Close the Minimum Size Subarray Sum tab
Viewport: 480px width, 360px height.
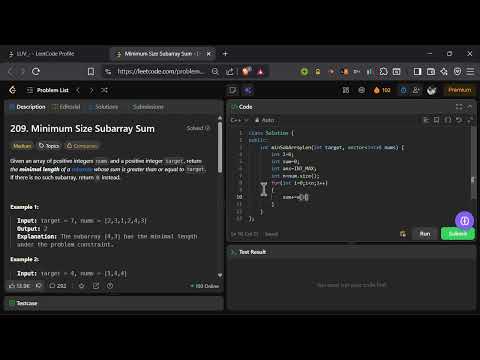point(209,54)
